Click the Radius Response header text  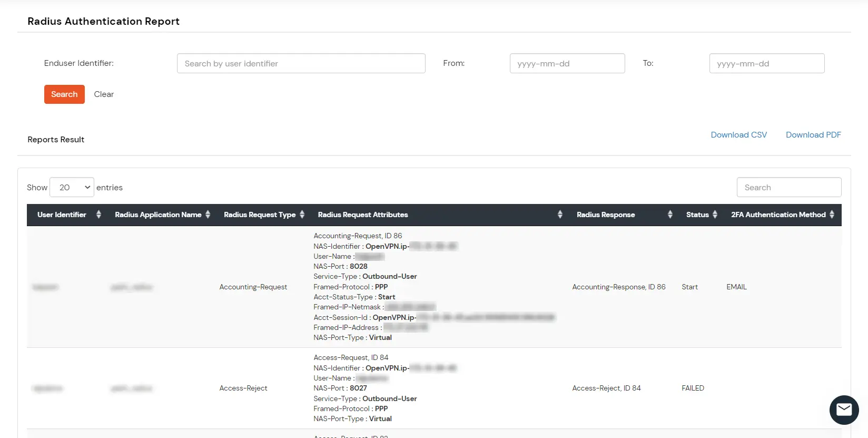tap(606, 215)
